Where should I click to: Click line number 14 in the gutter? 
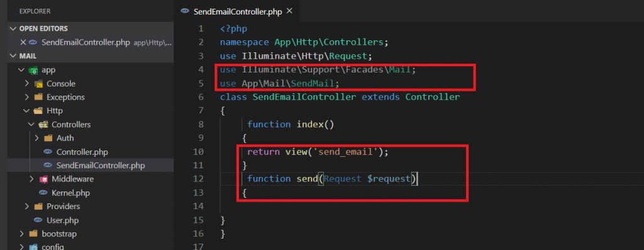pos(199,206)
